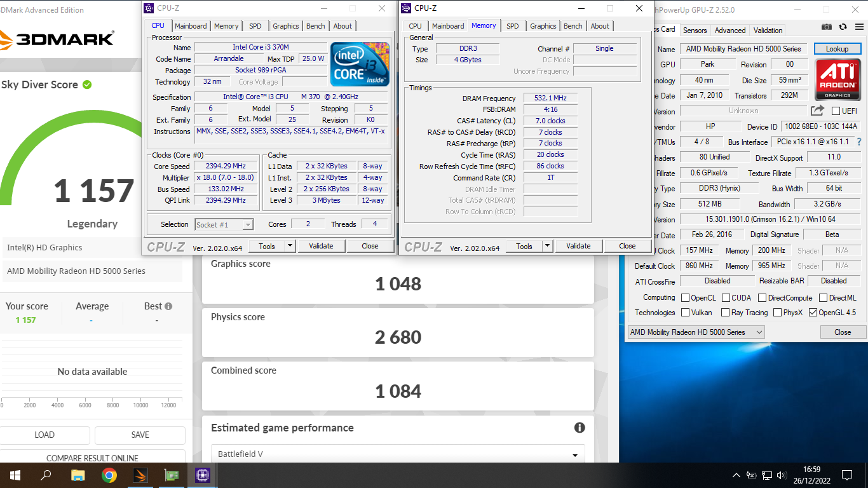Open taskbar search magnifier
868x488 pixels.
coord(46,475)
